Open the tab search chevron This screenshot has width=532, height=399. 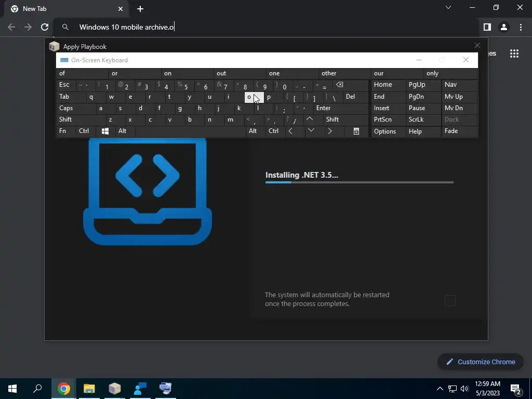tap(448, 7)
